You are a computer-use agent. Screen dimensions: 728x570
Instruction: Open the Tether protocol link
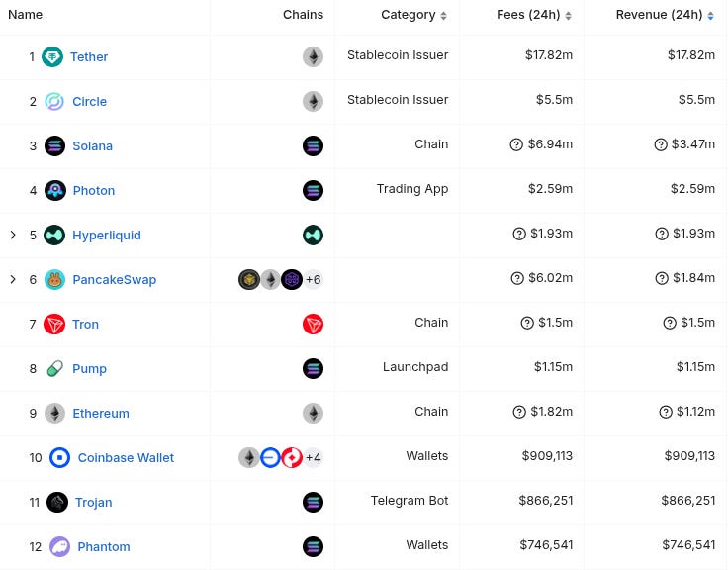click(x=89, y=56)
